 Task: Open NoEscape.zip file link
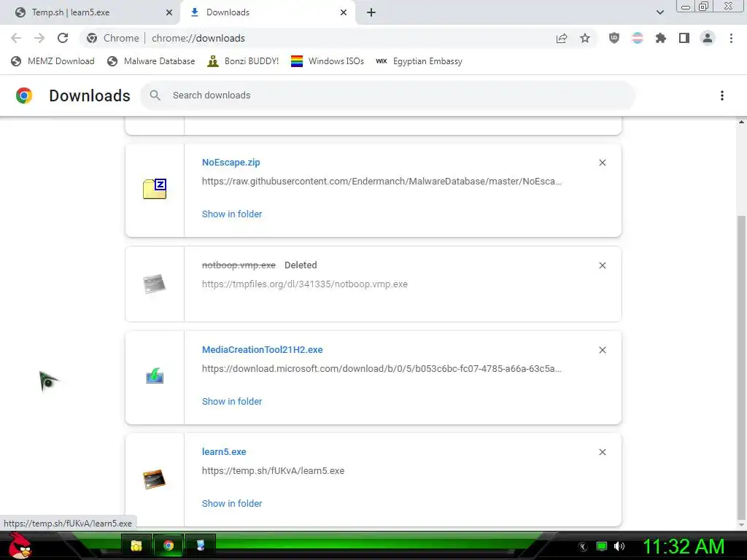(x=231, y=163)
